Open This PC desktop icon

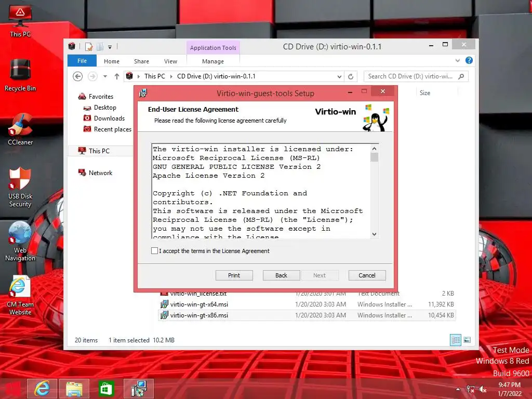click(20, 21)
